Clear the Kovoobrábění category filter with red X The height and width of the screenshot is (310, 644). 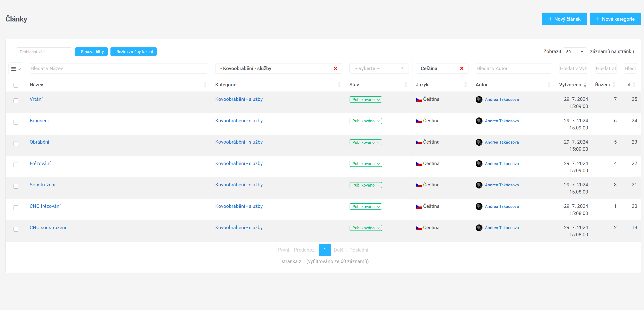[x=335, y=69]
